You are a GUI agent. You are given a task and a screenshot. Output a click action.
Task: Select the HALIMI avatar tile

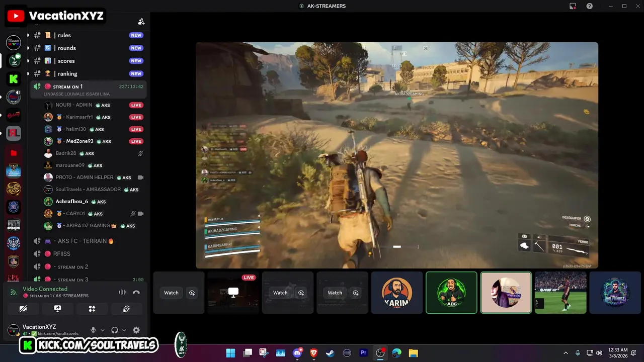(x=615, y=293)
